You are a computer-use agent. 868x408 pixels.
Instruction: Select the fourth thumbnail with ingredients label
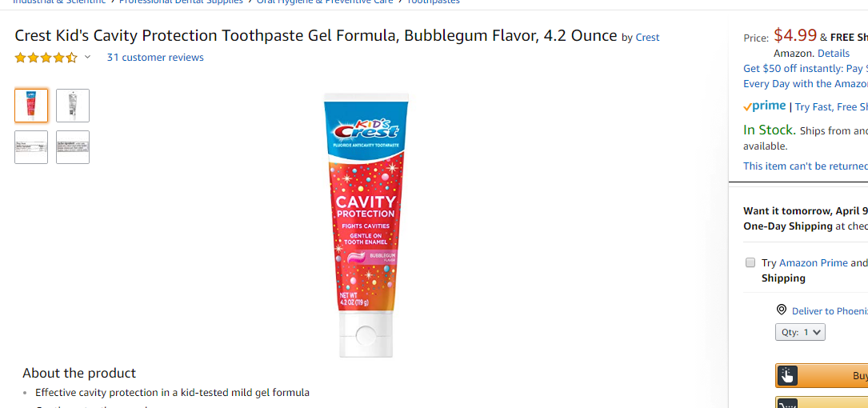coord(73,147)
